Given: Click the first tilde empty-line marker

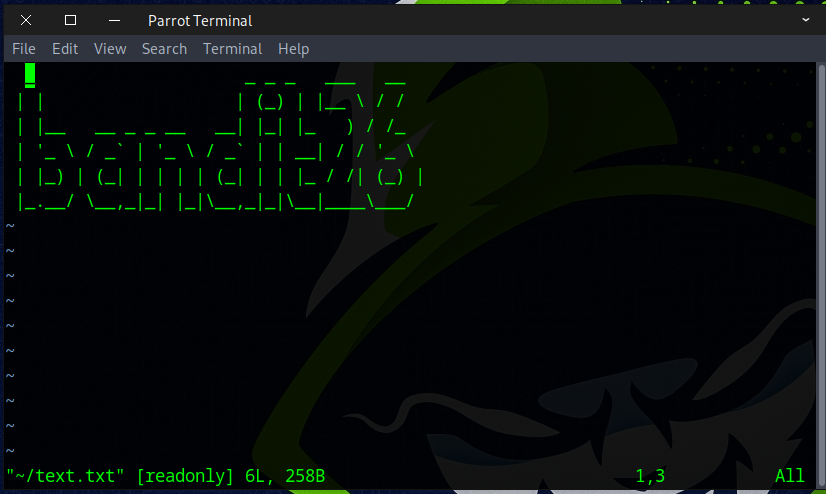Looking at the screenshot, I should point(10,226).
